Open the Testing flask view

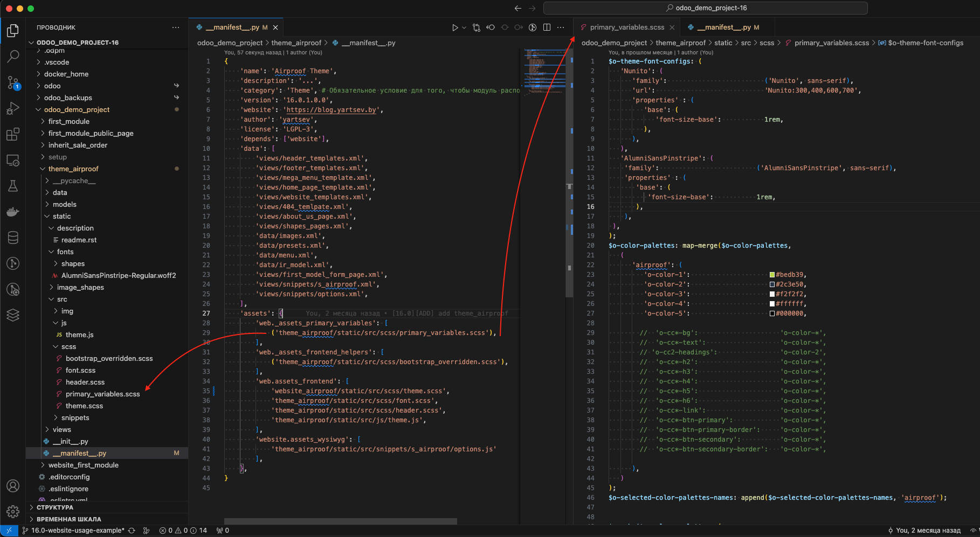13,186
